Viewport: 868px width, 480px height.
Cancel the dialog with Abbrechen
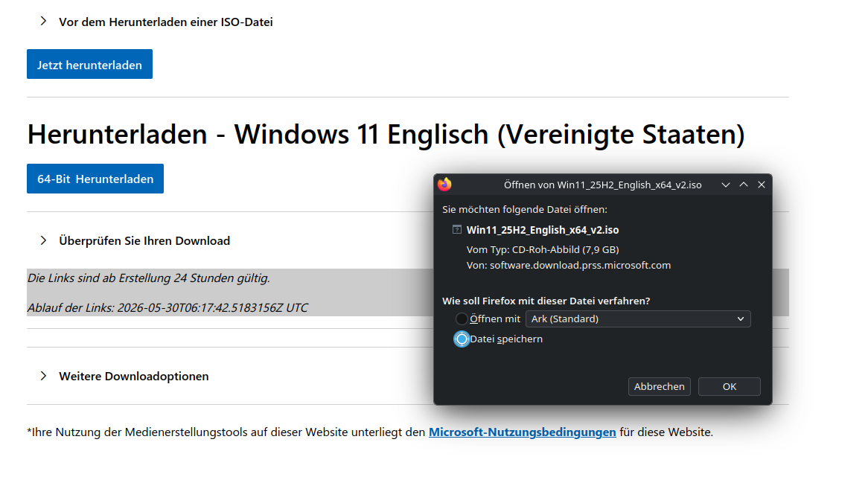coord(660,386)
